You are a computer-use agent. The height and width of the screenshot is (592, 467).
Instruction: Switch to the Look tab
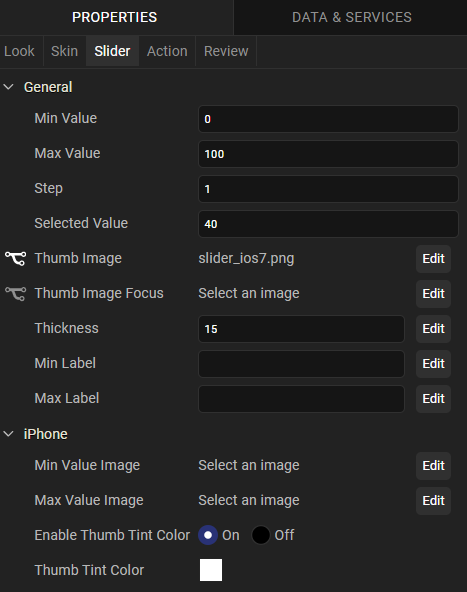19,51
